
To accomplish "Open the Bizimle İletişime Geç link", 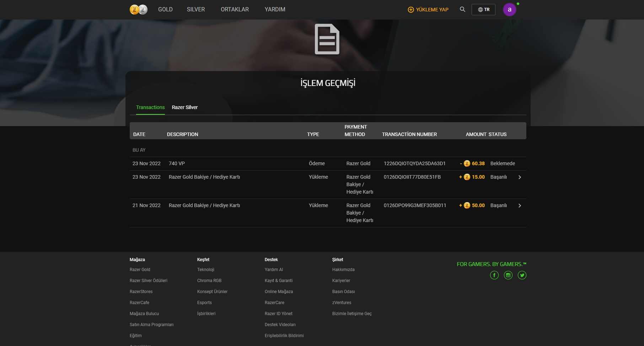I will 352,314.
